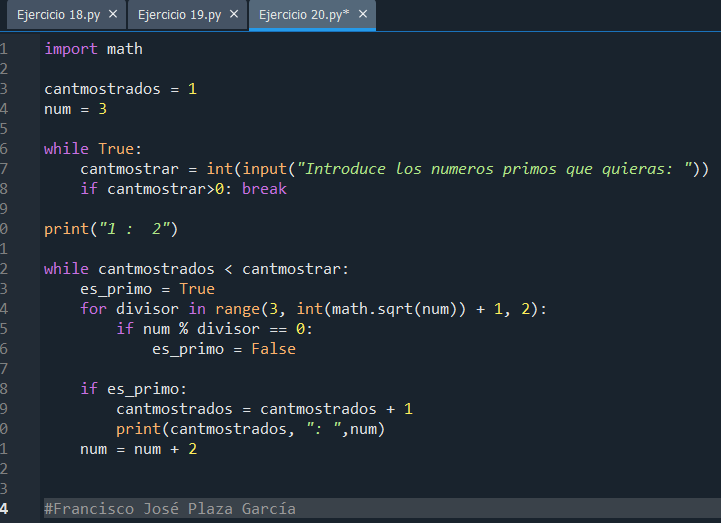Click on the 'num = 3' line
721x523 pixels.
coord(75,108)
